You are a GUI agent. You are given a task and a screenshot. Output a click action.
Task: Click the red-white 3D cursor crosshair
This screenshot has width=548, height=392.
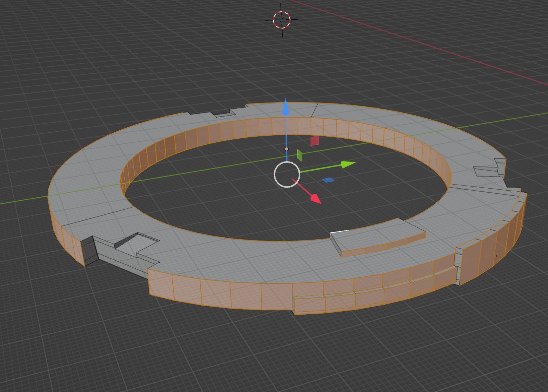[x=282, y=19]
